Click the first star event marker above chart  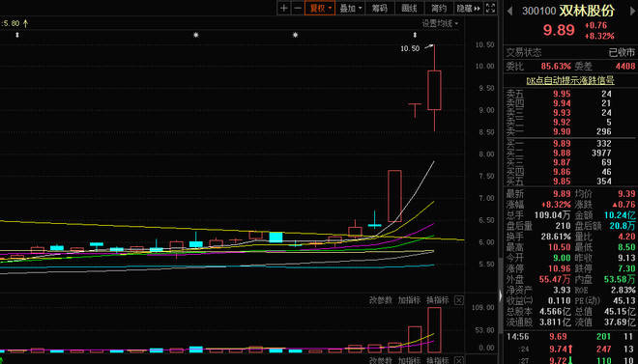[x=196, y=35]
